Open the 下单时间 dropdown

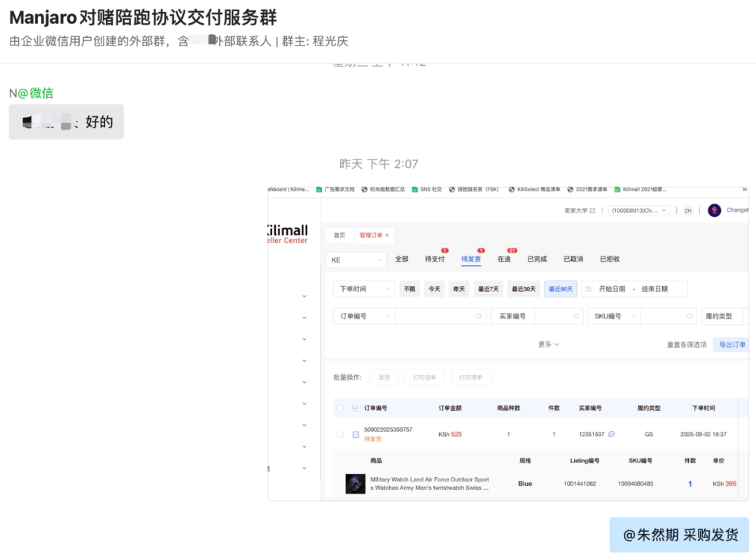(364, 289)
